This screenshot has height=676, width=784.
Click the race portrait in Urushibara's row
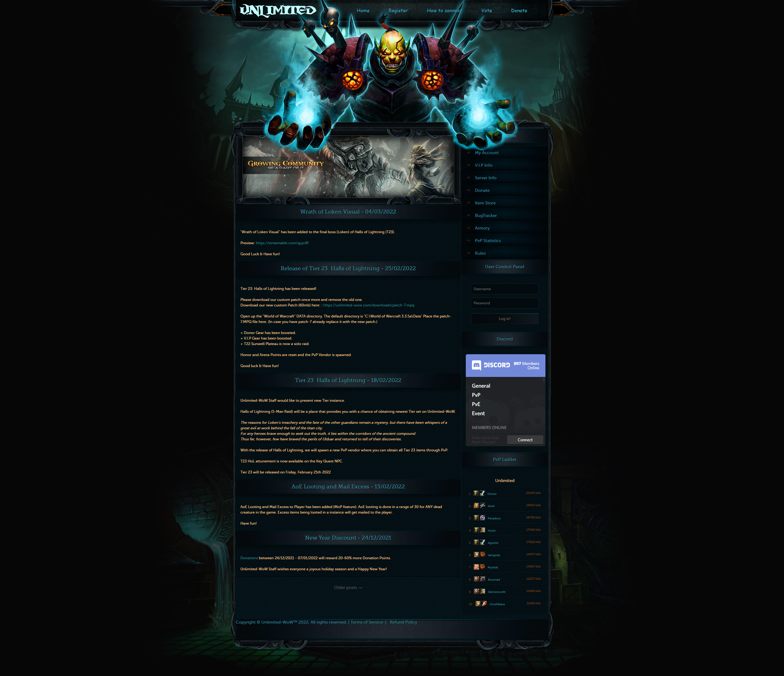pyautogui.click(x=478, y=604)
